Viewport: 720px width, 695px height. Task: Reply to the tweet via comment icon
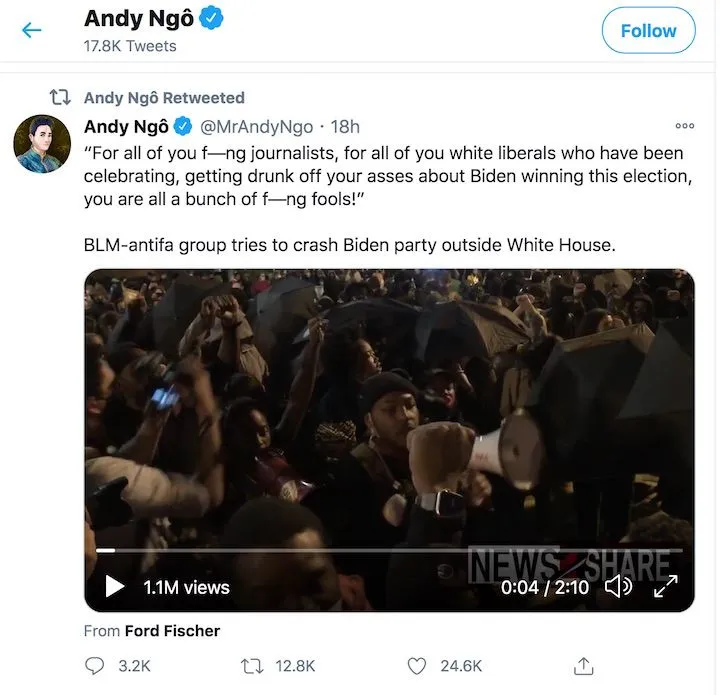96,666
